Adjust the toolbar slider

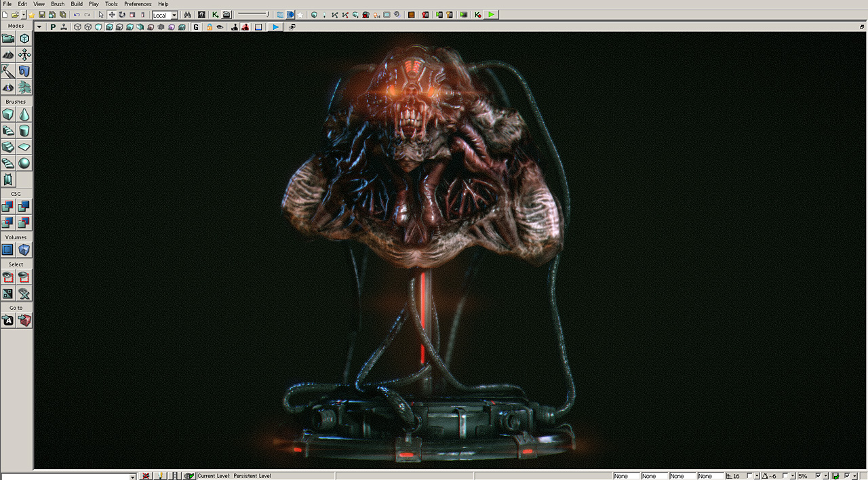click(x=252, y=14)
